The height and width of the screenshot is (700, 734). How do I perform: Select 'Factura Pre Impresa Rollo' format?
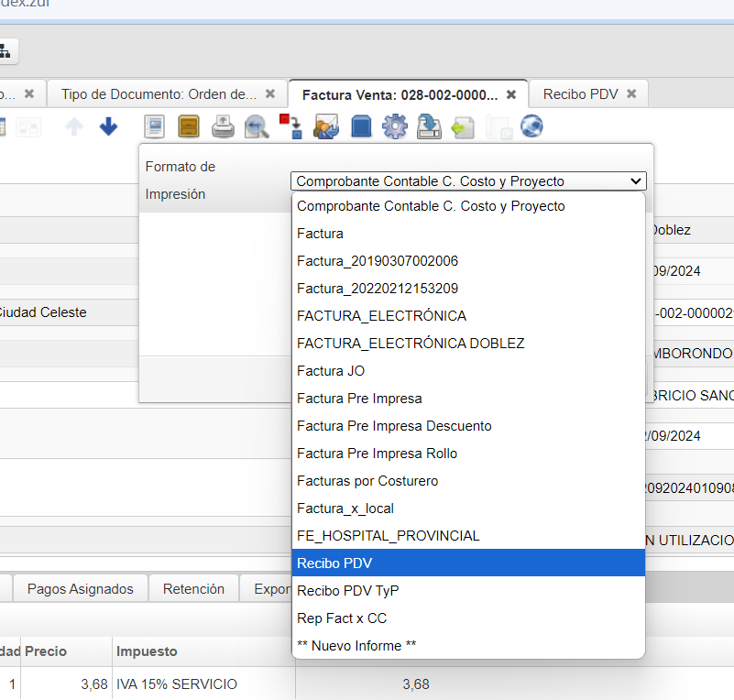coord(468,453)
